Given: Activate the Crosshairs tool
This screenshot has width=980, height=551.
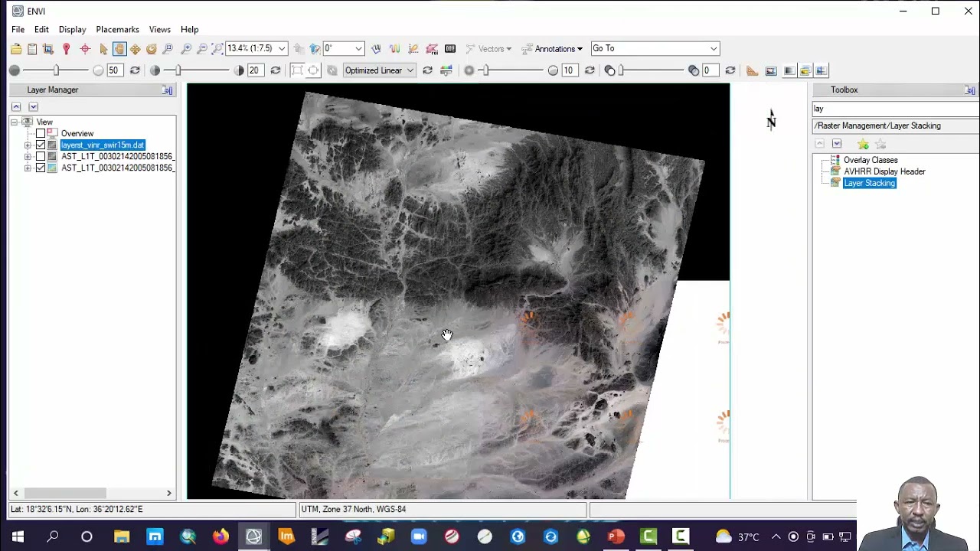Looking at the screenshot, I should 85,49.
